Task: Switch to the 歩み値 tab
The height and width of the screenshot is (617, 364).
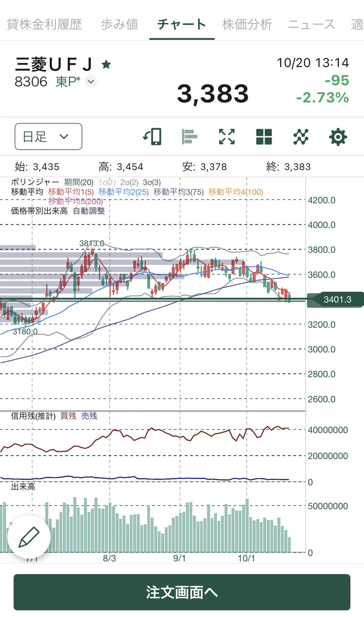Action: tap(120, 24)
